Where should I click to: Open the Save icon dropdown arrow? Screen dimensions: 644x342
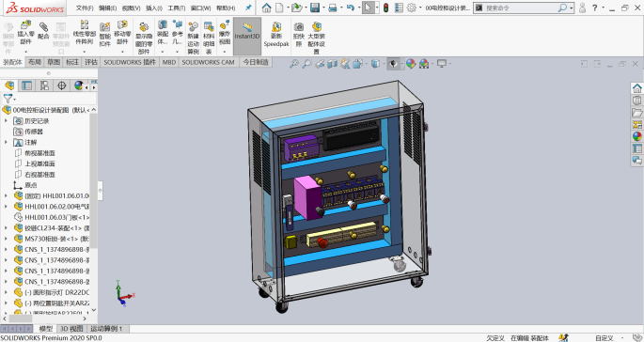(x=323, y=8)
